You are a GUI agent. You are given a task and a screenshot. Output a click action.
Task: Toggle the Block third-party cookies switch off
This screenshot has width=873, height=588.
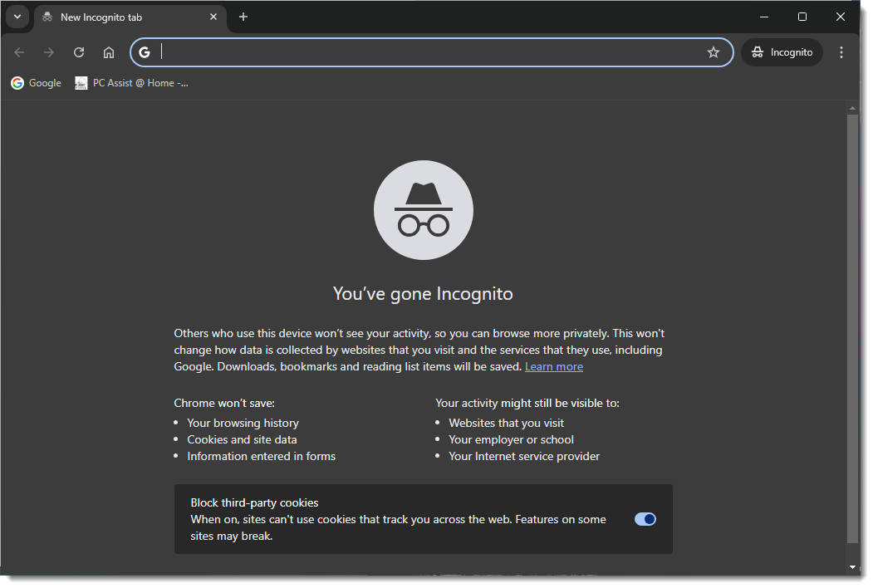645,519
